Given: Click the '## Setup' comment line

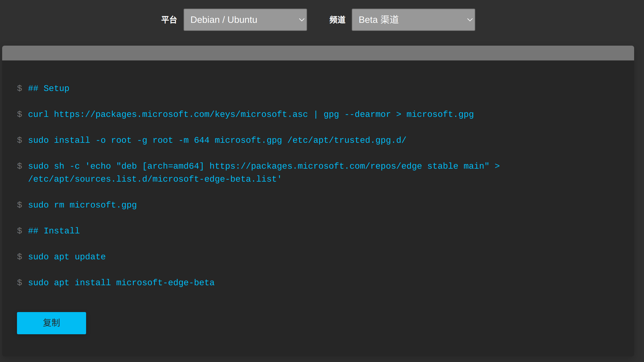Looking at the screenshot, I should point(49,88).
